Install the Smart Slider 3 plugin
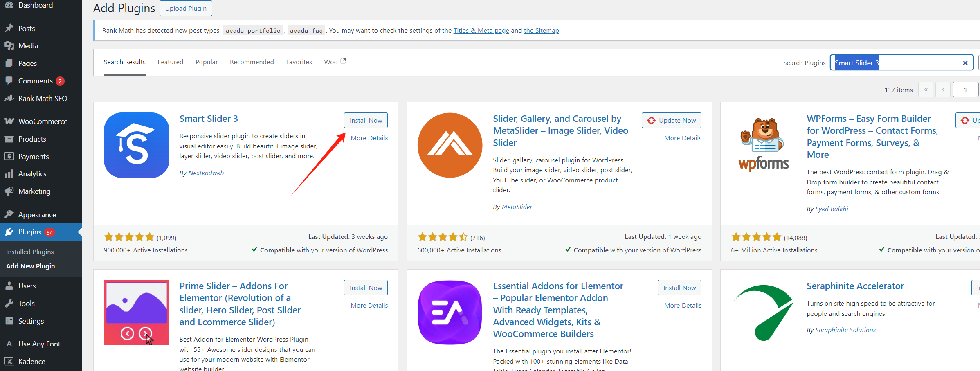 pos(366,121)
